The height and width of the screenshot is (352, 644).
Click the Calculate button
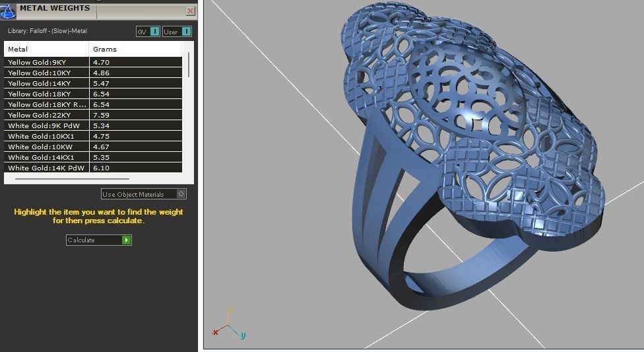pyautogui.click(x=98, y=240)
